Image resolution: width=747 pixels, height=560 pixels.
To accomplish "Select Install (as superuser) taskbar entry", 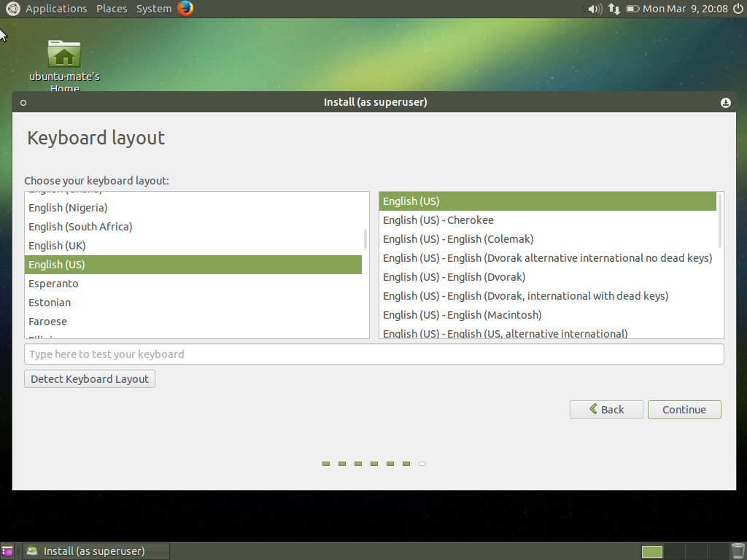I will point(97,551).
